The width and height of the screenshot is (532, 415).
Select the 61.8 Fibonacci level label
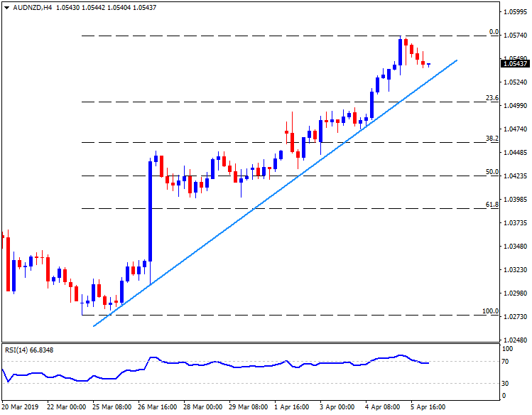point(492,205)
